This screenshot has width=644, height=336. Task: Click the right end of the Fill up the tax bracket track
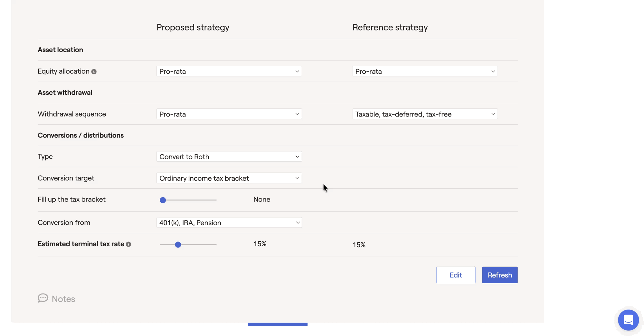215,200
